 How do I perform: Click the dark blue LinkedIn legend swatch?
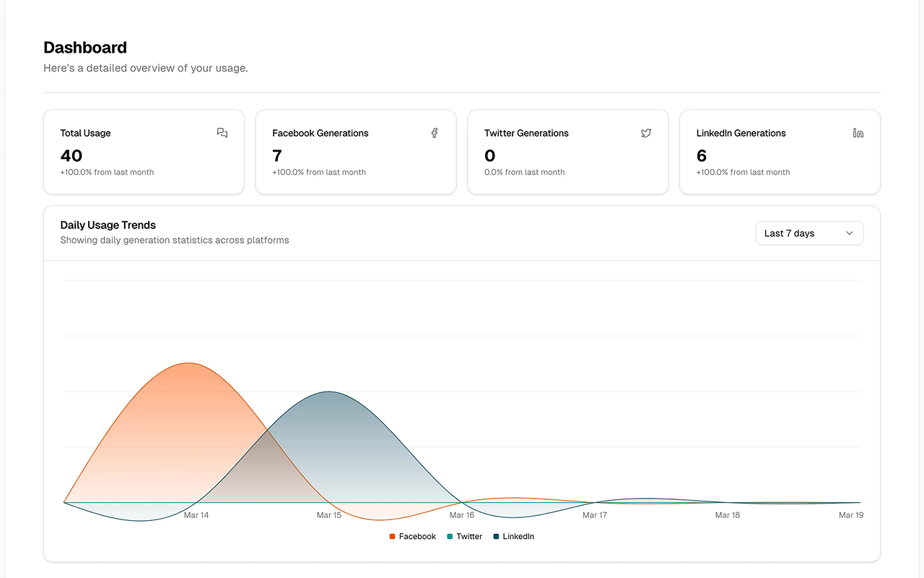(496, 537)
